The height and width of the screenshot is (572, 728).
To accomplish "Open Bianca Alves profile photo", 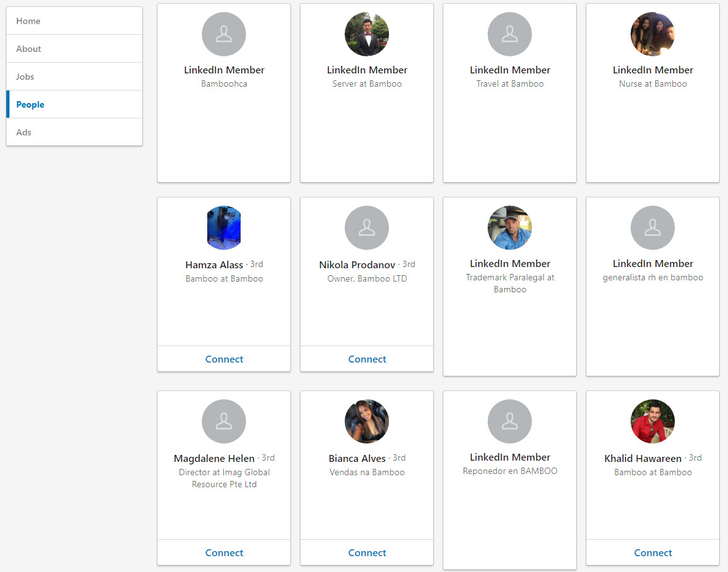I will coord(367,421).
